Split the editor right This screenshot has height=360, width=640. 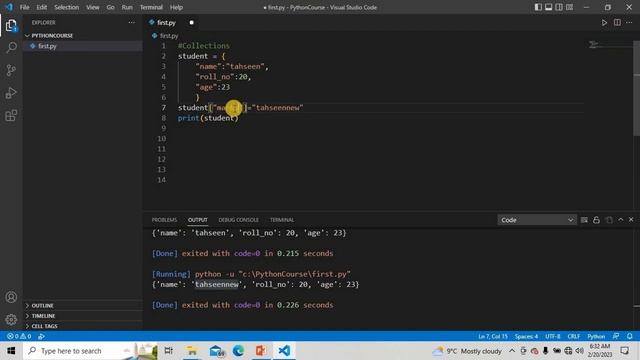(617, 23)
